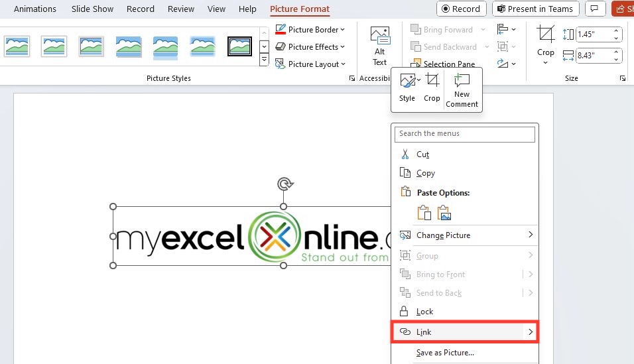Click the Search the menus field
The width and height of the screenshot is (634, 364).
465,134
